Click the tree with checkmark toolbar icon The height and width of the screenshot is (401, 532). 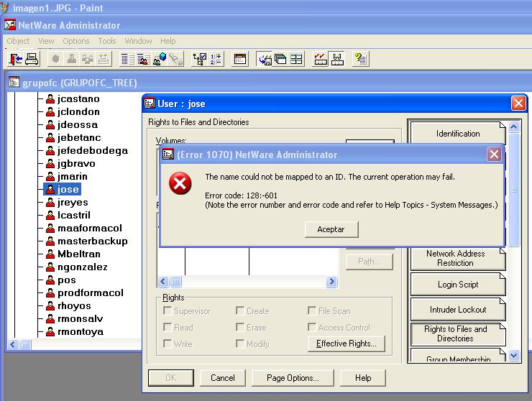tap(200, 59)
